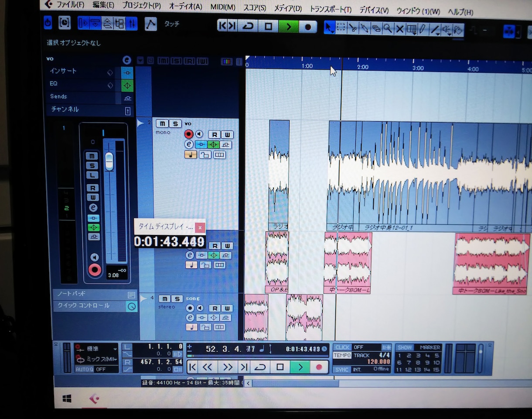
Task: Toggle monitor speaker on vo track
Action: click(199, 134)
